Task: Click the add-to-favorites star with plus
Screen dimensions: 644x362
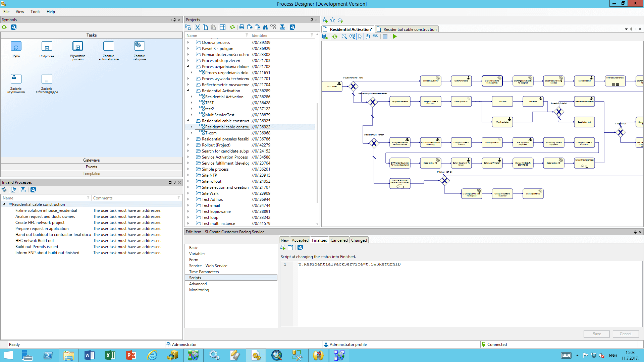Action: coord(325,20)
